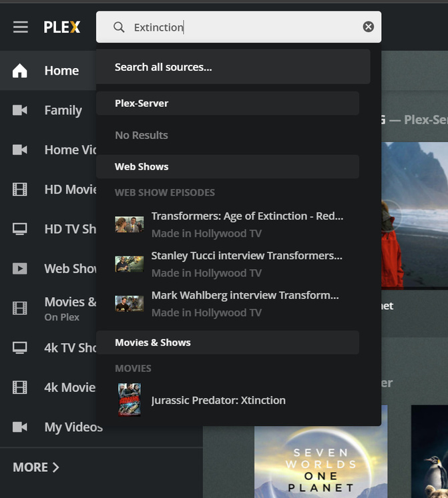This screenshot has height=498, width=448.
Task: Click the Plex logo
Action: (62, 27)
